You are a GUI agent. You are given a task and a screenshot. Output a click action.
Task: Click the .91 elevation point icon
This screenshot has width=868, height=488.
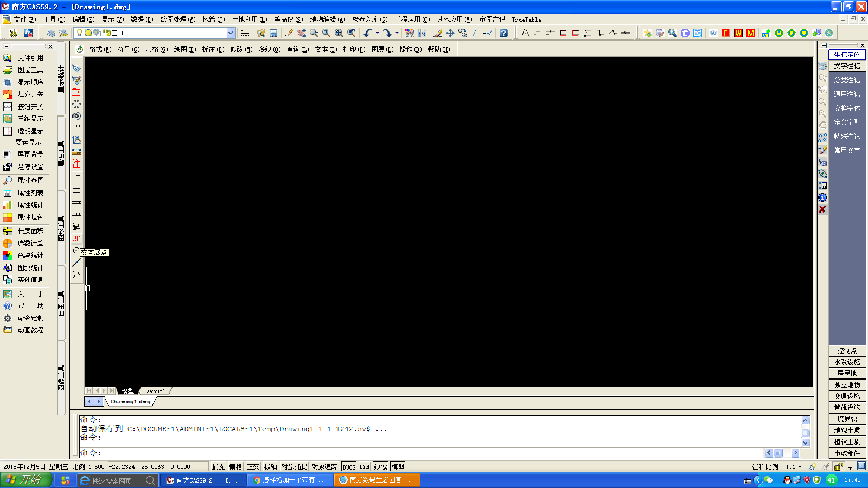76,239
